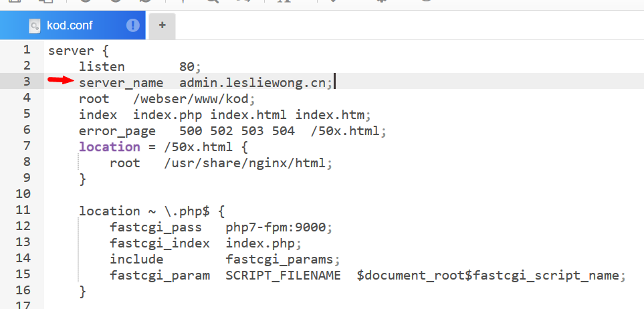Switch to the kod.conf tab

[x=70, y=26]
